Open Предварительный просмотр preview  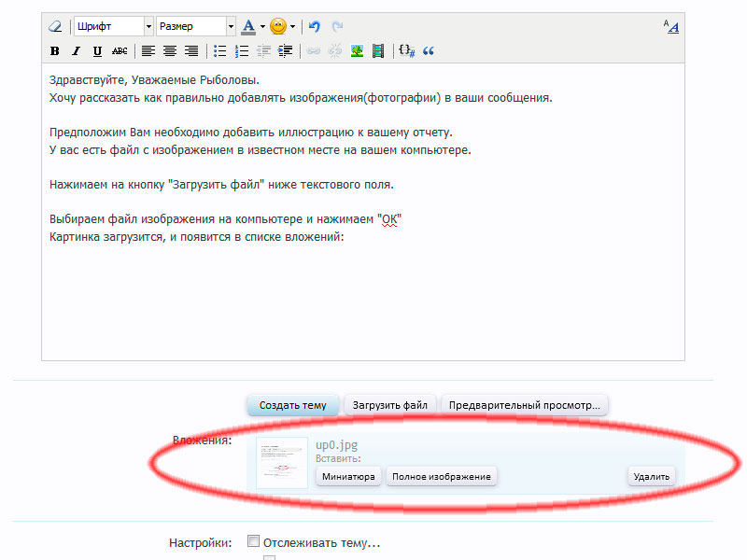524,405
